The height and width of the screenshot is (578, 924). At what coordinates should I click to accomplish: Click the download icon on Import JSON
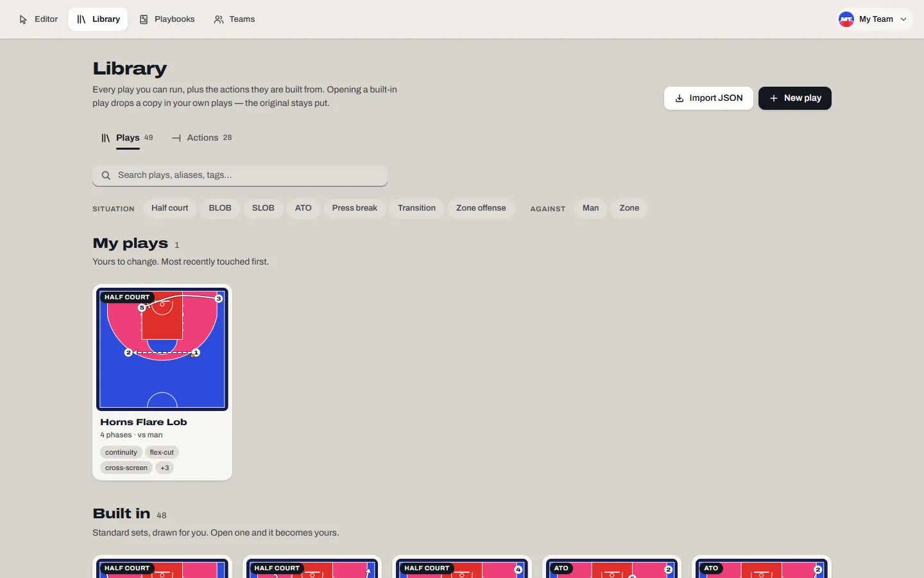(x=680, y=98)
